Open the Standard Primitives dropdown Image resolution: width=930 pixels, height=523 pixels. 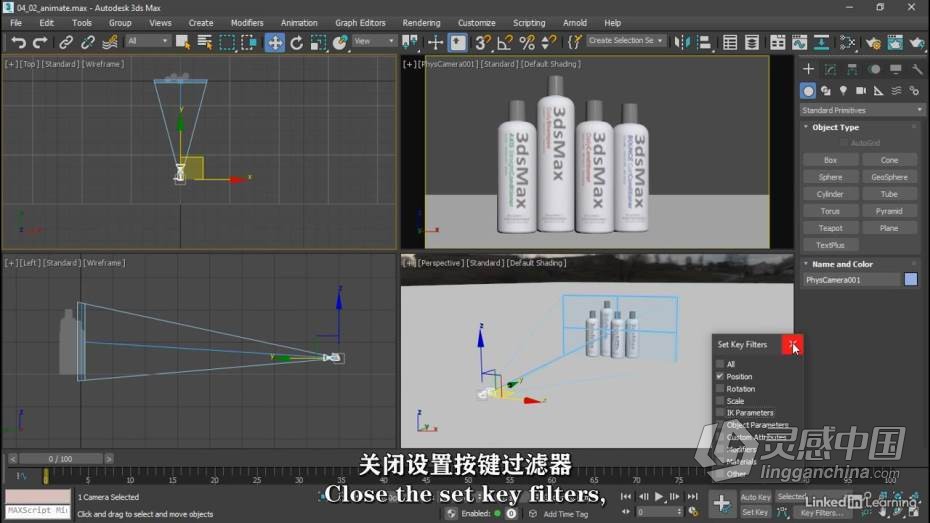(862, 110)
